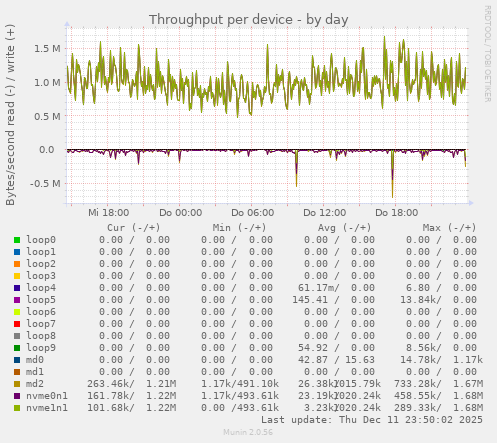Click the graph title Throughput per device
Image resolution: width=497 pixels, height=443 pixels.
(x=248, y=20)
